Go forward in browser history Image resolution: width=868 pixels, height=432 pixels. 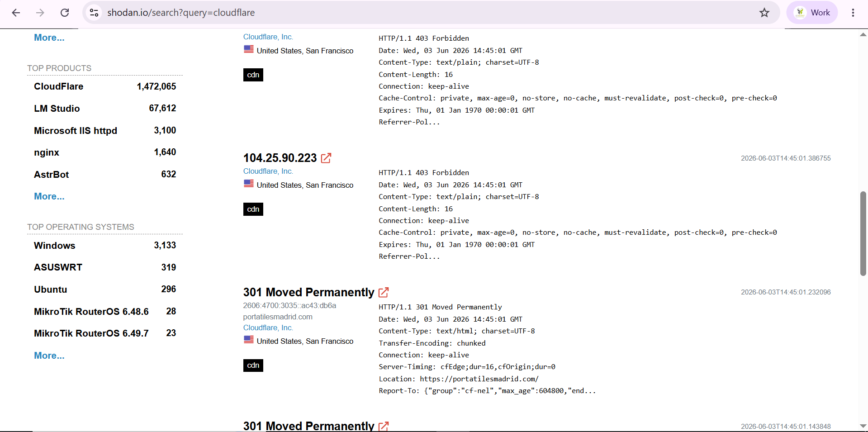tap(40, 13)
